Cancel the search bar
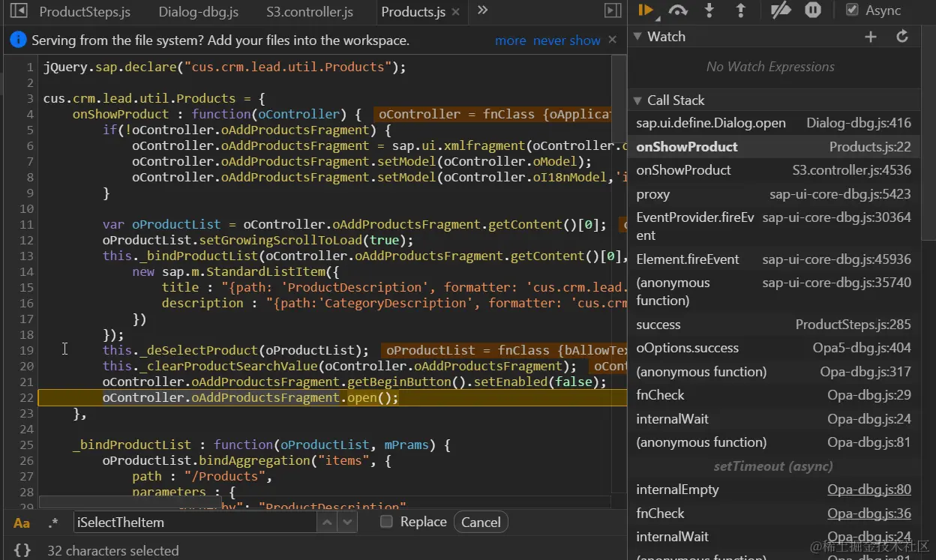The height and width of the screenshot is (560, 936). point(481,523)
